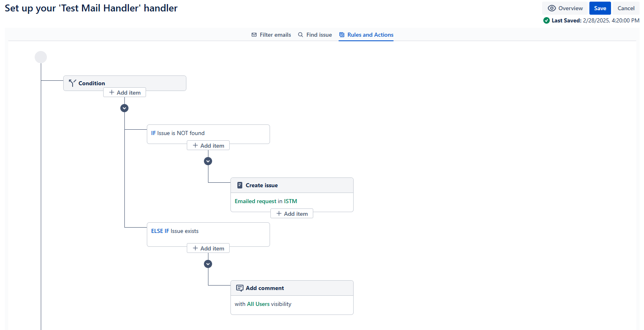Click the Find issue magnifier icon
The width and height of the screenshot is (644, 330).
pyautogui.click(x=301, y=35)
